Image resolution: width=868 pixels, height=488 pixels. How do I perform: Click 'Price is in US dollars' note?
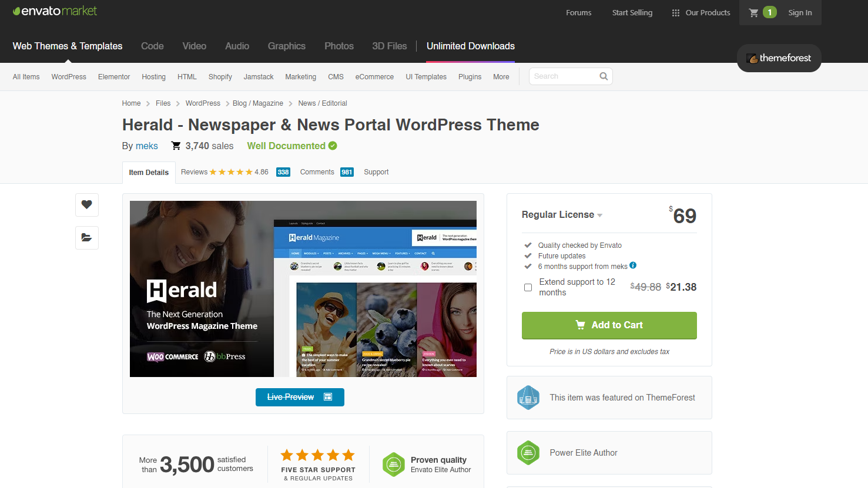[x=609, y=352]
